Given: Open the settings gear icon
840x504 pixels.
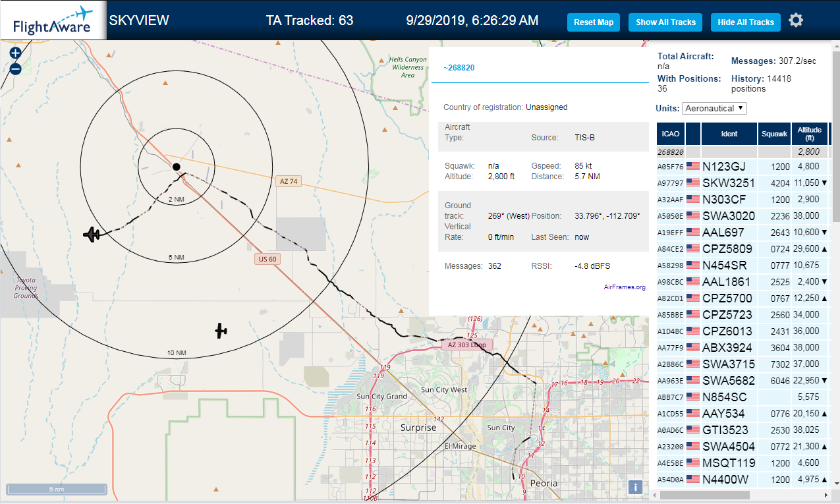Looking at the screenshot, I should point(796,20).
